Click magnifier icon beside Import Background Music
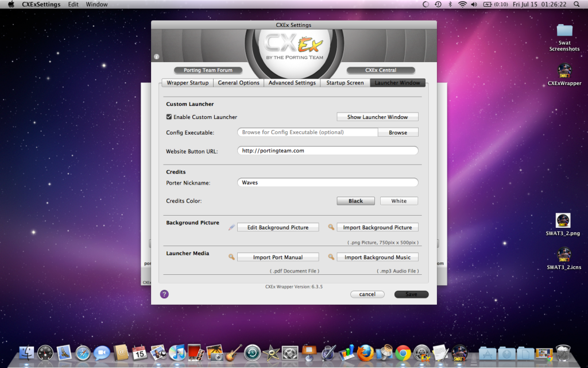The width and height of the screenshot is (588, 368). pyautogui.click(x=331, y=257)
